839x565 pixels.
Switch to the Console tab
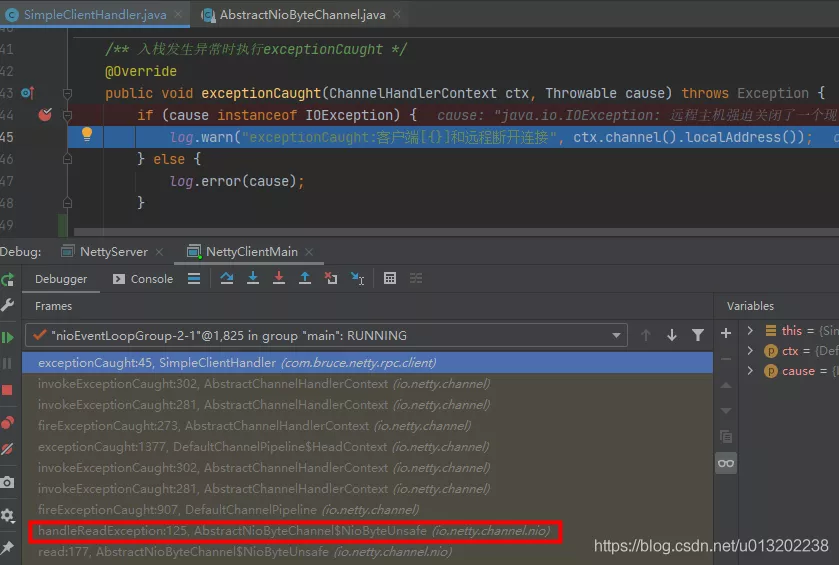click(x=143, y=279)
